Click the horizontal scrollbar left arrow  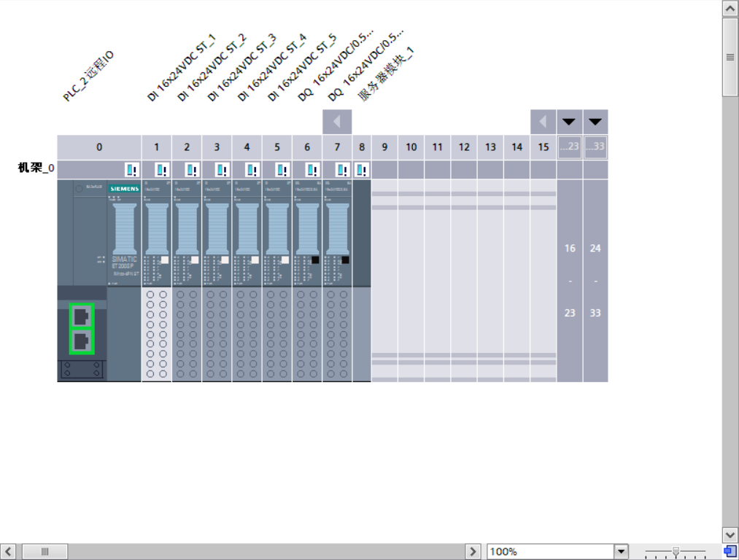pos(8,552)
